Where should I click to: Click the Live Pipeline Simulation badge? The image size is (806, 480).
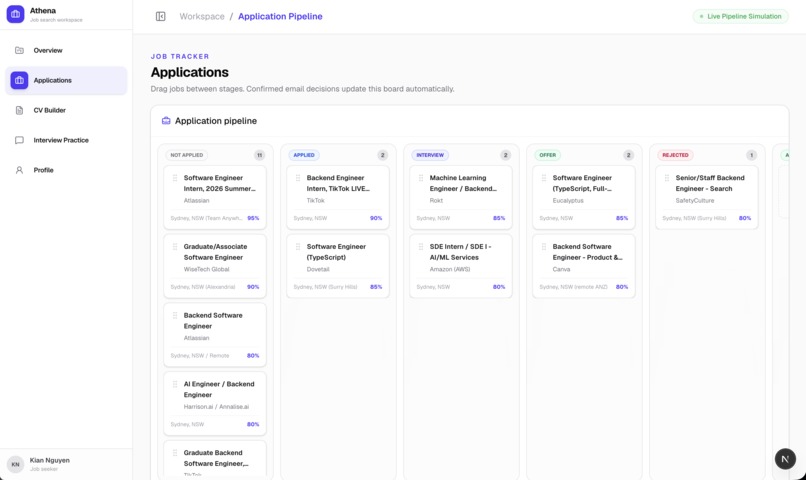click(740, 16)
